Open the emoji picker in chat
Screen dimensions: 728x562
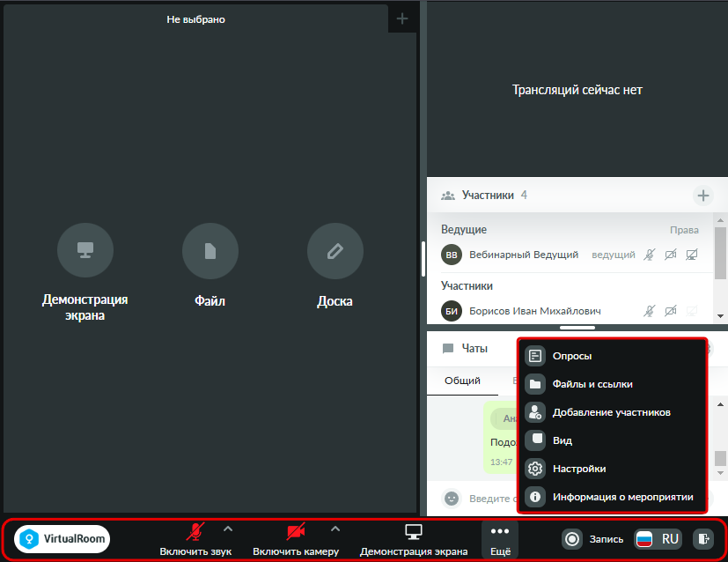click(452, 499)
